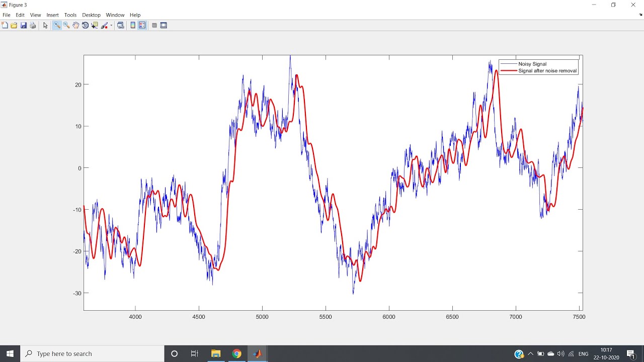
Task: Open the volume control in tray
Action: [x=560, y=354]
